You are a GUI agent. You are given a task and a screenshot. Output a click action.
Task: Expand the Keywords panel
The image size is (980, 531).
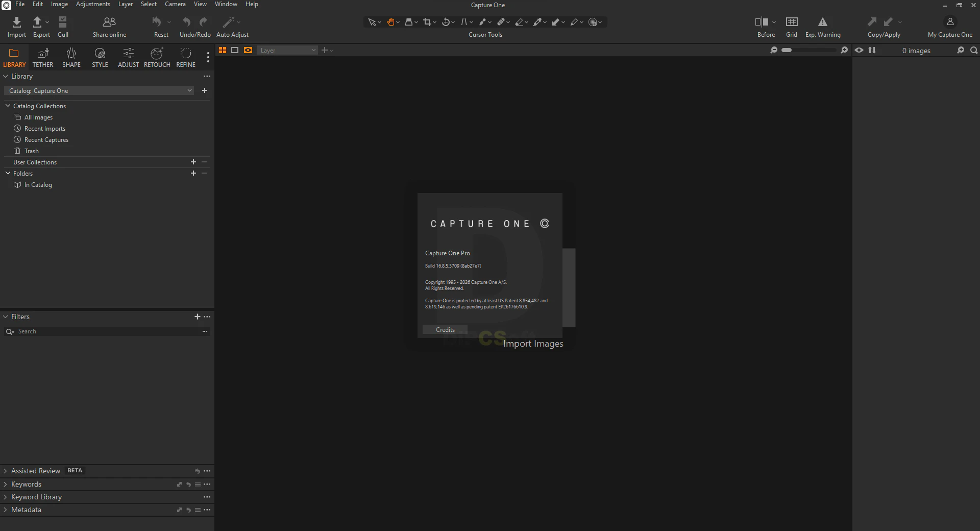point(6,484)
